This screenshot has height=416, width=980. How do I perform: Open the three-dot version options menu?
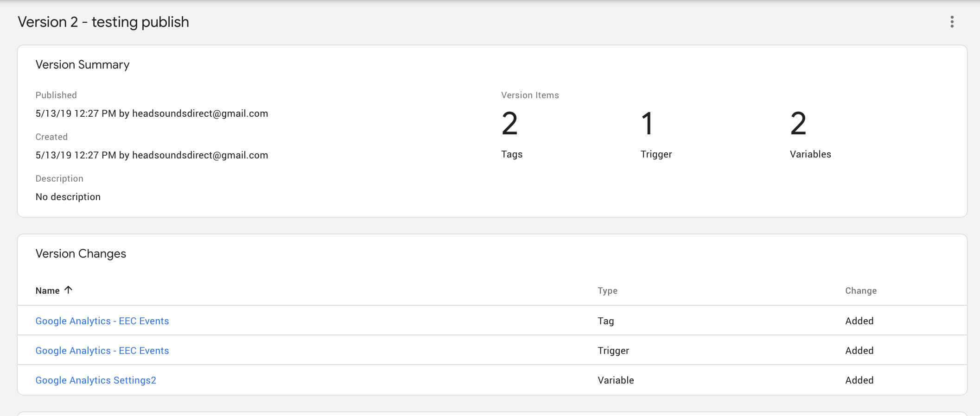[952, 22]
